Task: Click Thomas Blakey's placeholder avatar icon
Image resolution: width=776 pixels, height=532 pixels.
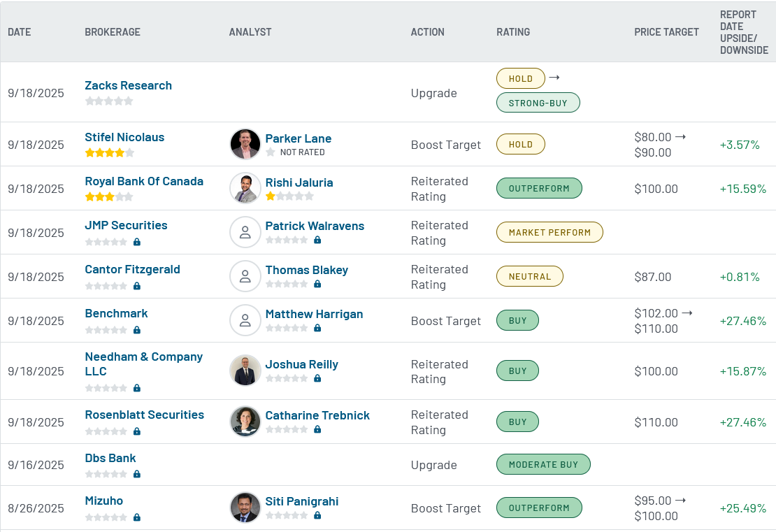Action: coord(245,276)
